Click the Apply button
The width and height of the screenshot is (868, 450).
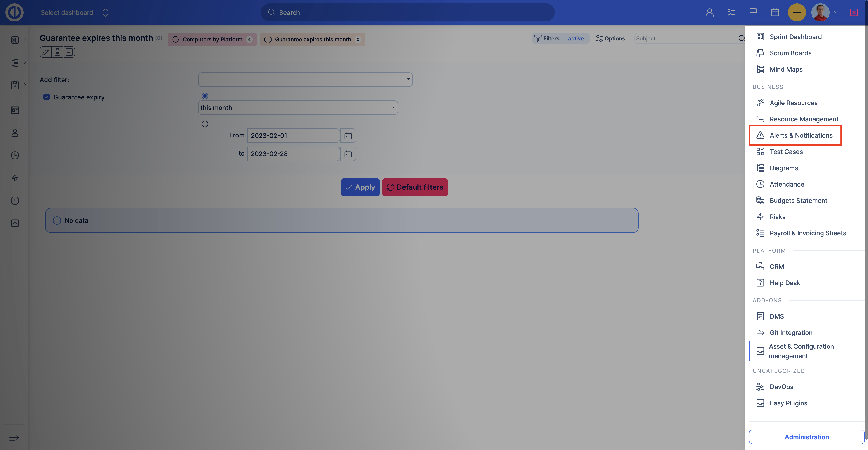click(360, 187)
